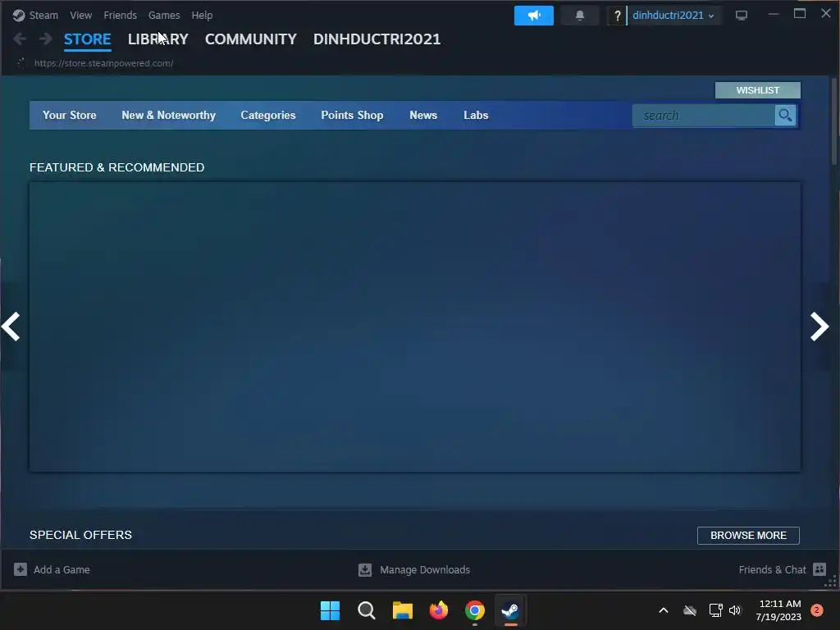Expand the dinhductri2021 account dropdown

[x=673, y=16]
